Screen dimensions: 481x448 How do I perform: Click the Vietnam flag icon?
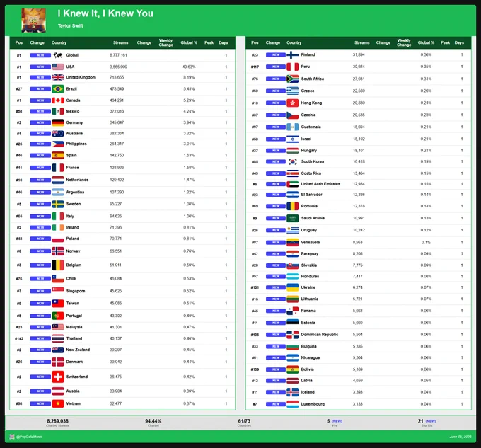[x=58, y=404]
